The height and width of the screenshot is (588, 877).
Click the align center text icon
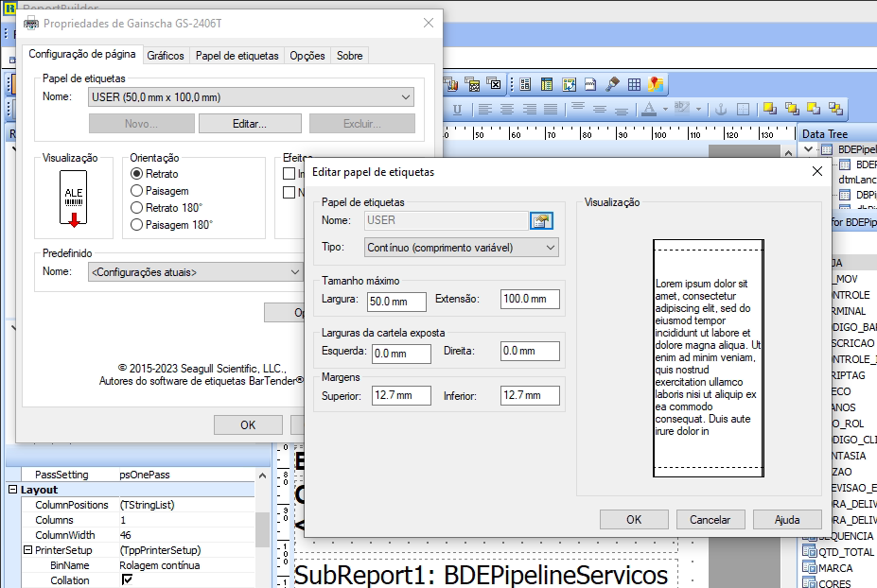[x=507, y=110]
